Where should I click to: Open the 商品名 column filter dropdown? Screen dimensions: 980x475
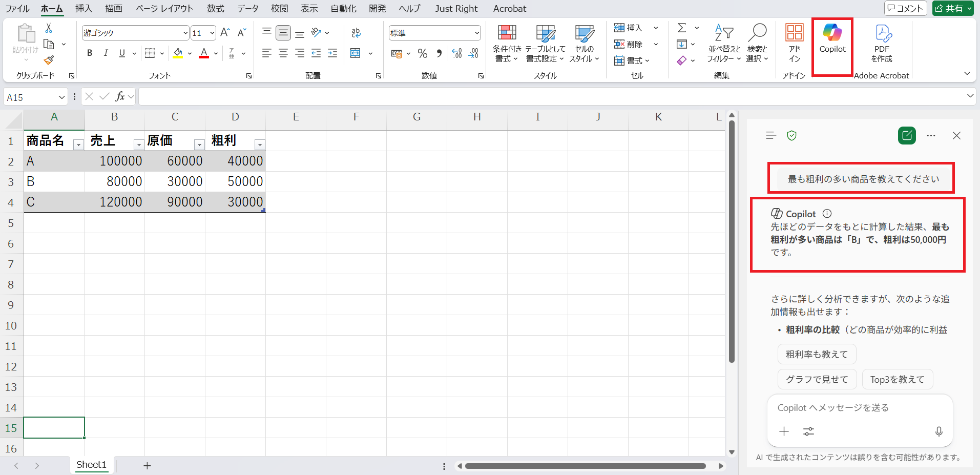[78, 145]
